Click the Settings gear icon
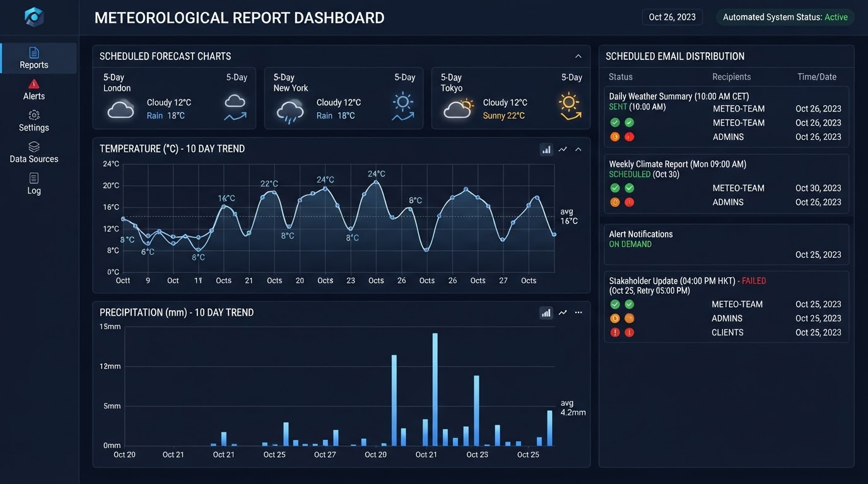868x484 pixels. pos(34,115)
